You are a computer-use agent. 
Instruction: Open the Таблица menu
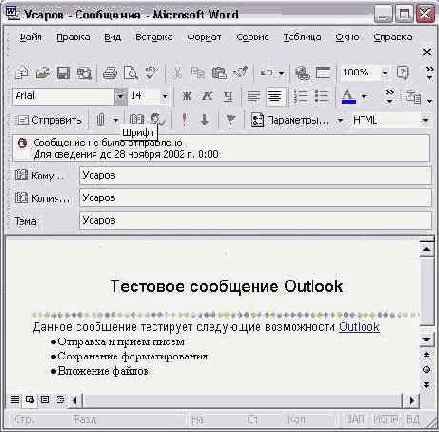302,37
